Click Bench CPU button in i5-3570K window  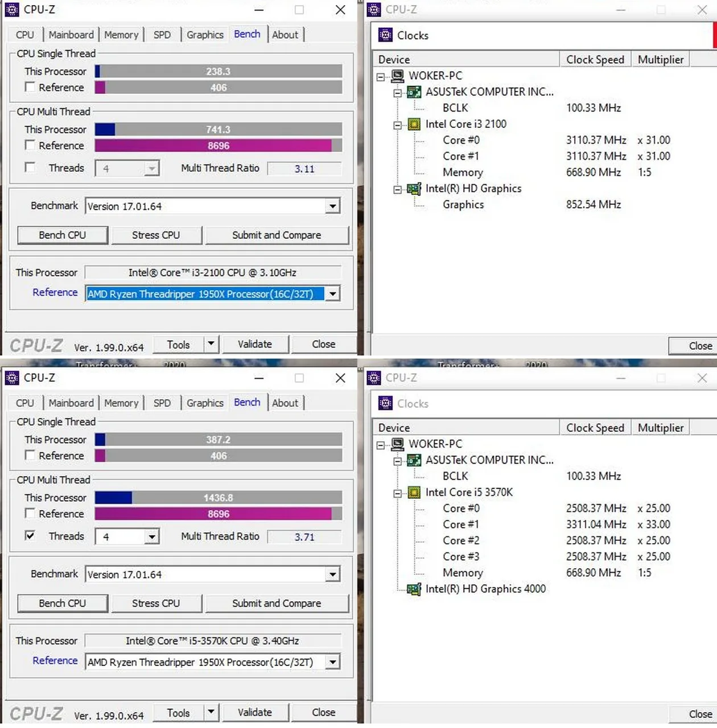(x=63, y=603)
